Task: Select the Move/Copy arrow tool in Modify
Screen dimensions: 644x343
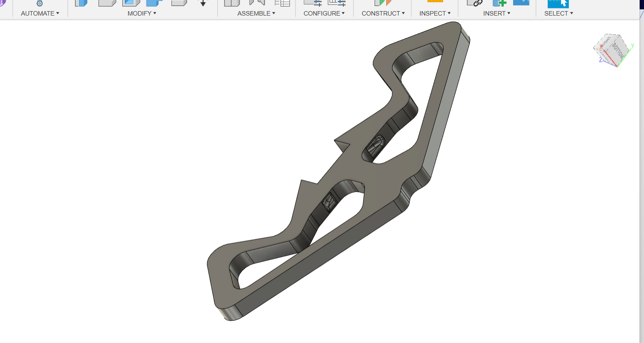Action: coord(203,3)
